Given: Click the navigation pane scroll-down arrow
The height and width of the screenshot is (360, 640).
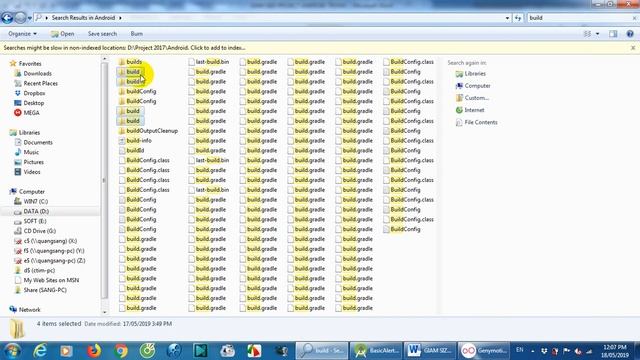Looking at the screenshot, I should [x=104, y=312].
